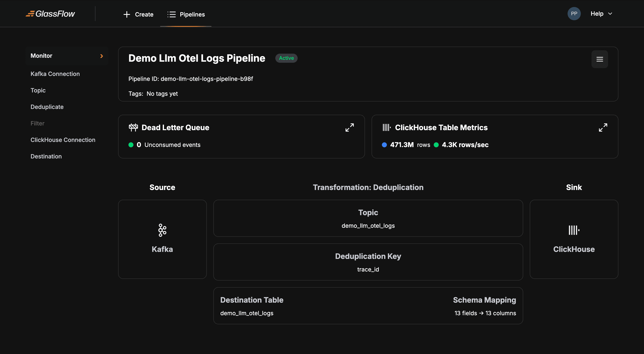Click the unconsumed events green indicator
This screenshot has height=354, width=644.
point(131,145)
